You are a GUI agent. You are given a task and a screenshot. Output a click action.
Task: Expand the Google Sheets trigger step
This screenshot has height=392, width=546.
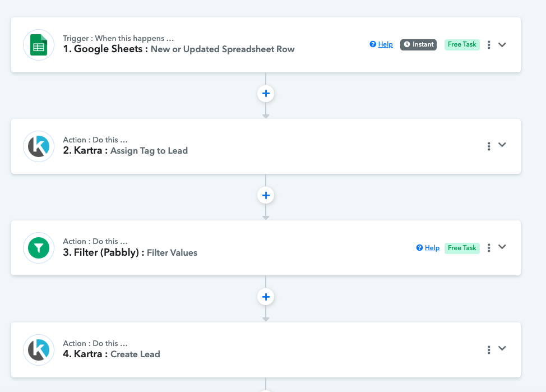pyautogui.click(x=502, y=45)
